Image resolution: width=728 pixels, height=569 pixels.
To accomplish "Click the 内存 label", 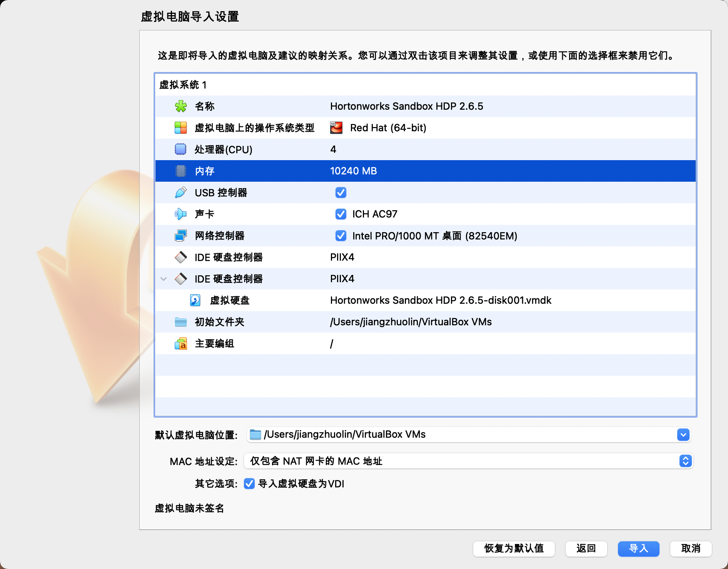I will point(205,171).
